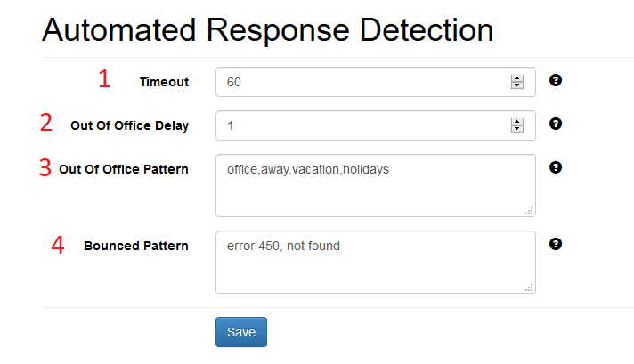Click the Timeout label
This screenshot has width=634, height=364.
(164, 82)
